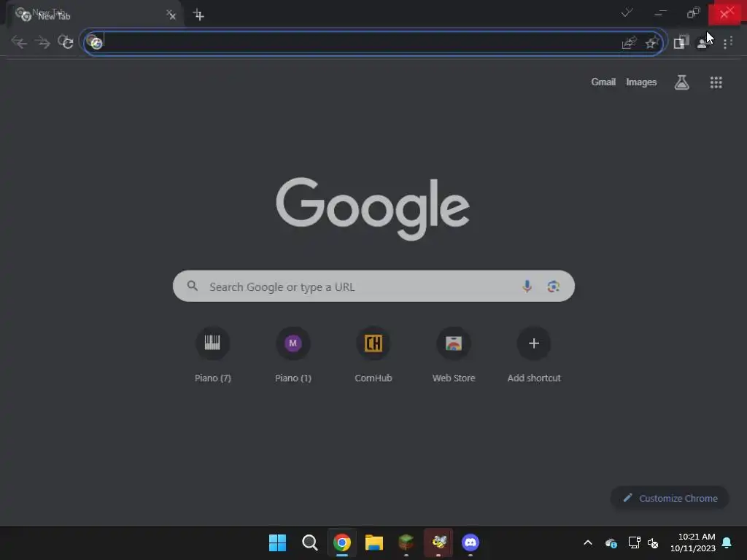Open the network tray icon
This screenshot has width=747, height=560.
pos(634,542)
